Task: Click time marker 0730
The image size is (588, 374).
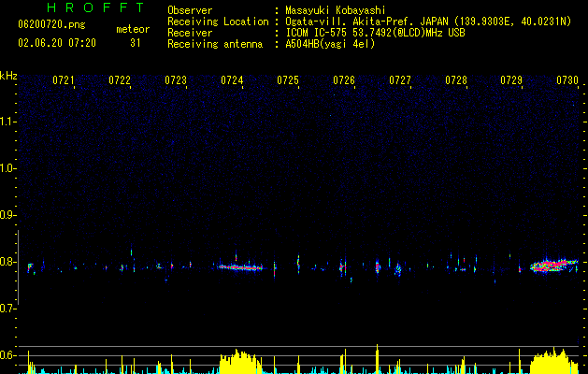Action: [x=567, y=80]
